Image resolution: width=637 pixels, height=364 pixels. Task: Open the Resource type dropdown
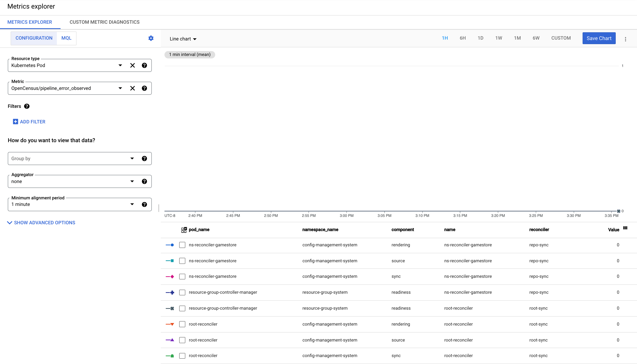pos(120,65)
